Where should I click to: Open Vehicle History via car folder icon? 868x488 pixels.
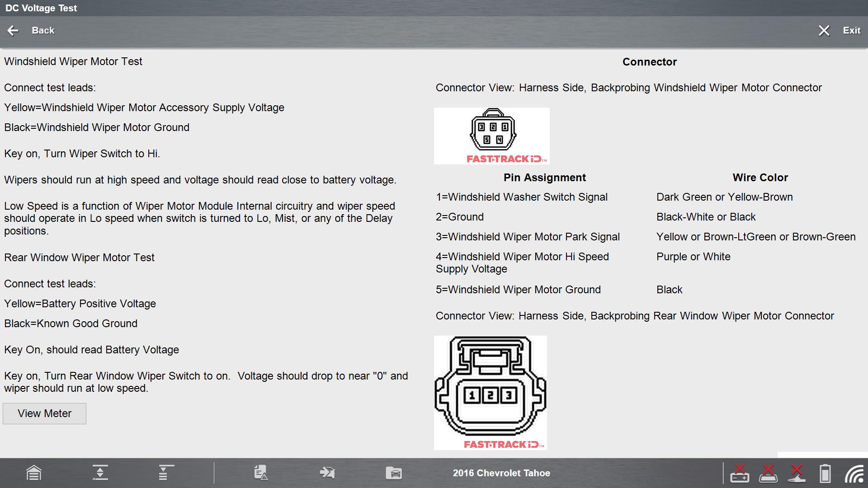click(393, 473)
